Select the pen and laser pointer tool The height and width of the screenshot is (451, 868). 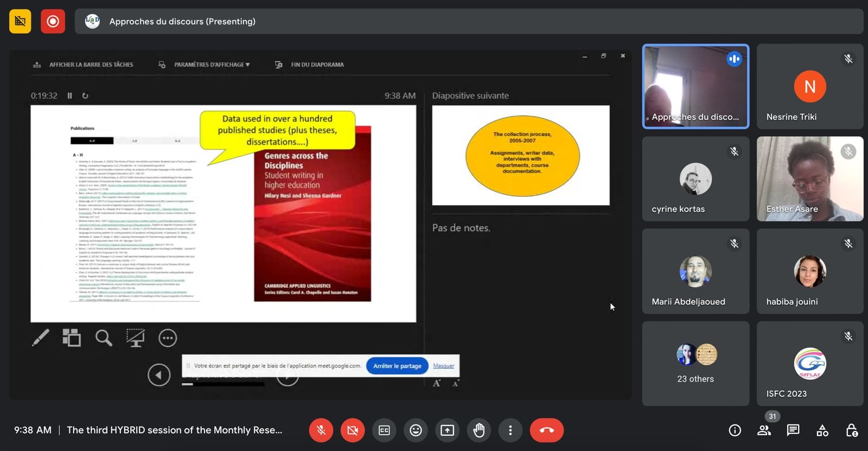[41, 338]
